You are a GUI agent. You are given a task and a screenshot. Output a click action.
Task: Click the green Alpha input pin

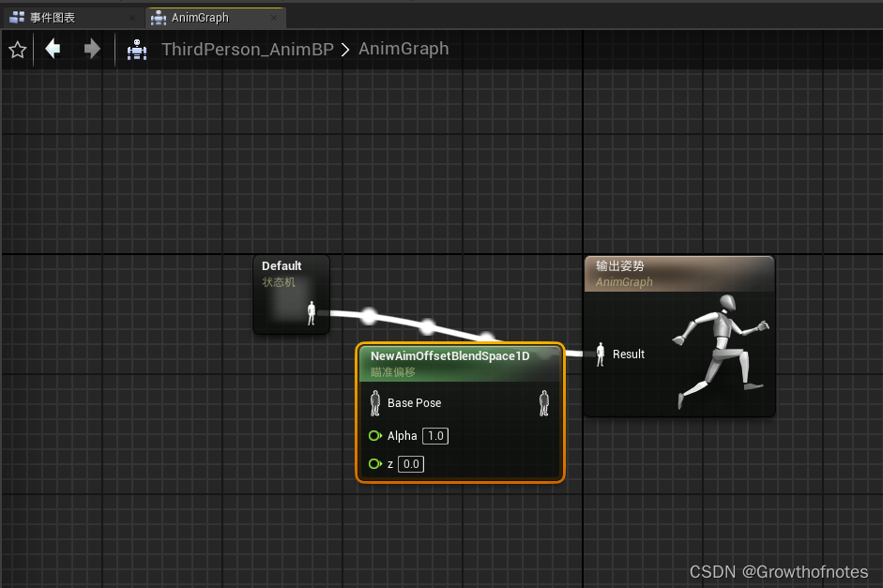coord(375,435)
